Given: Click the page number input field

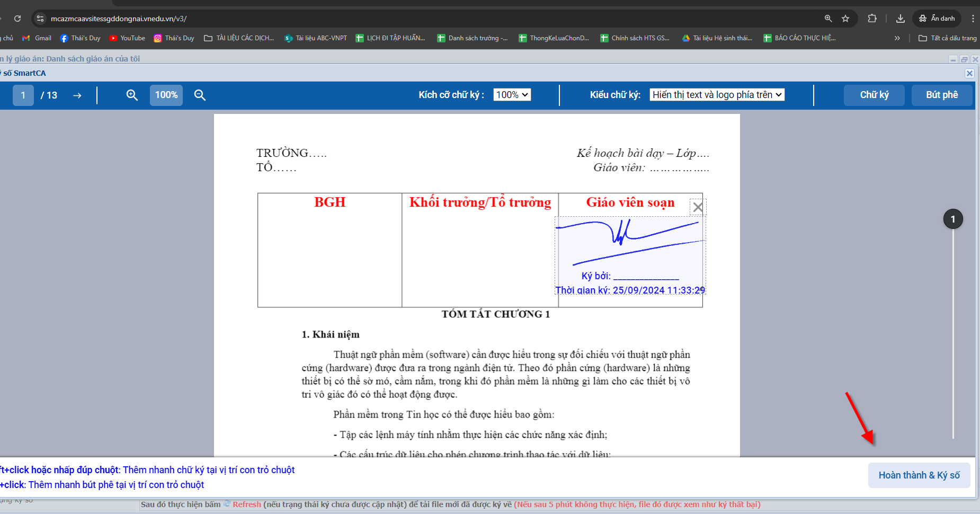Looking at the screenshot, I should (x=23, y=95).
